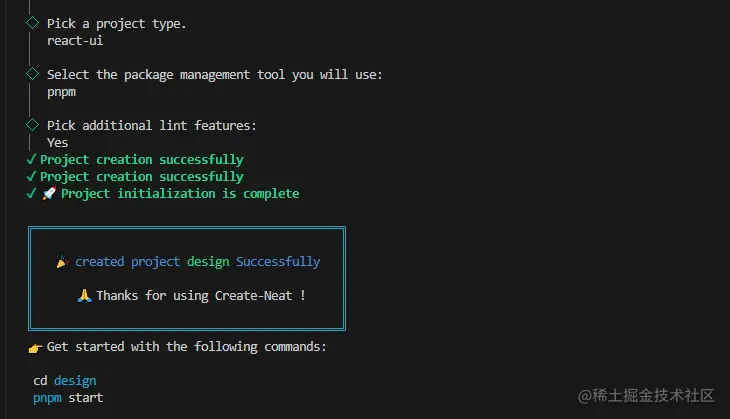Screen dimensions: 730x419
Task: Click the pointing hand emoji before Get started
Action: click(x=35, y=348)
